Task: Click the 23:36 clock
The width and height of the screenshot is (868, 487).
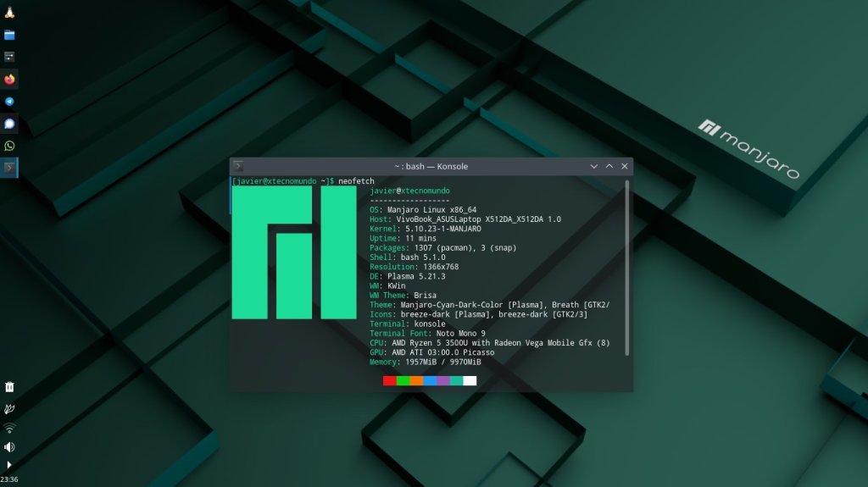Action: [x=9, y=479]
